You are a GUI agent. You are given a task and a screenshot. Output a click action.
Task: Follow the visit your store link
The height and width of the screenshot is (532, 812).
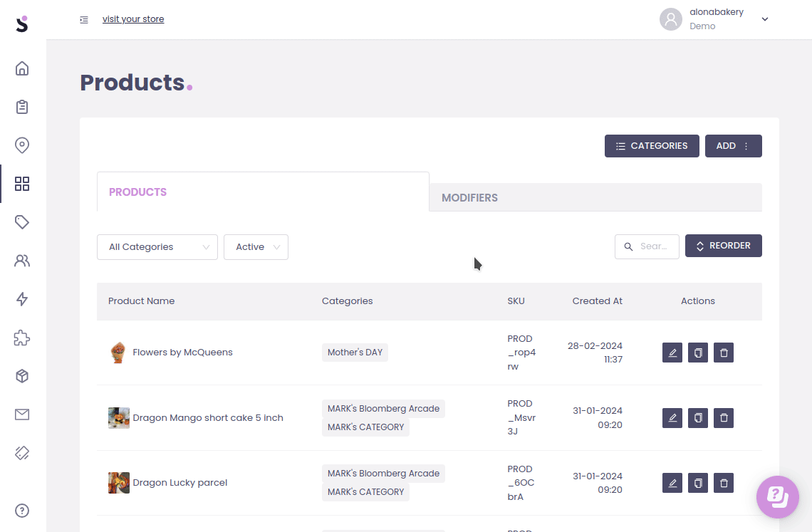pyautogui.click(x=133, y=19)
